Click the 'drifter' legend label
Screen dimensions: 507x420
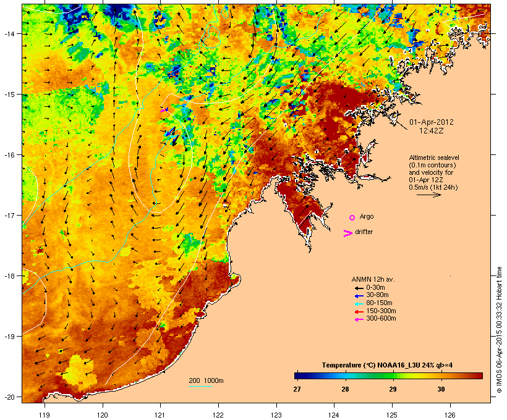(x=364, y=232)
